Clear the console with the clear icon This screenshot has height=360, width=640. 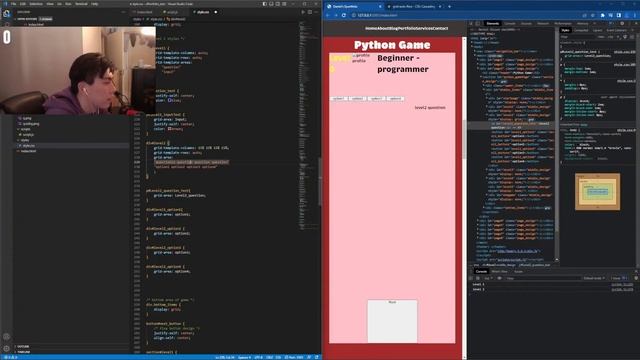point(478,278)
